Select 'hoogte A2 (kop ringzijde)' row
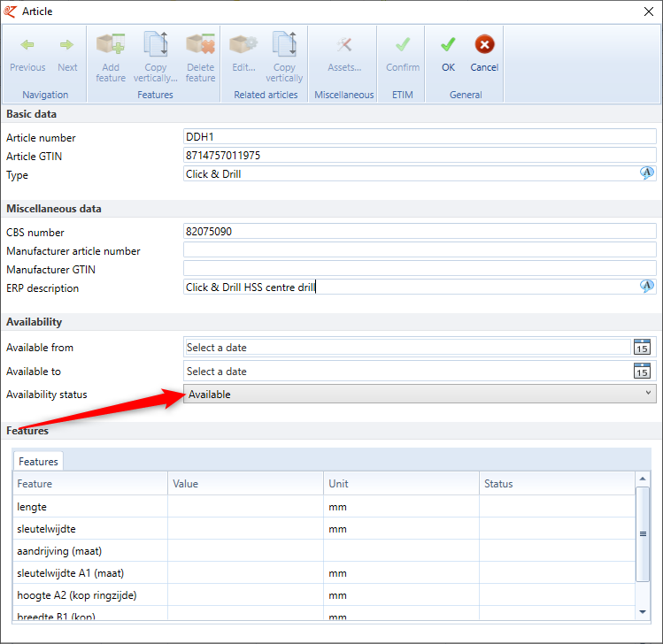This screenshot has height=644, width=663. [x=324, y=595]
